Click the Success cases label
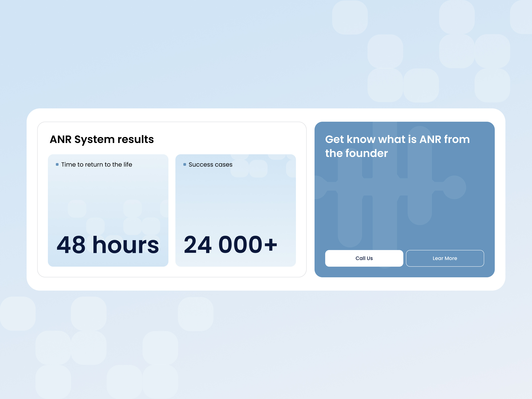Screen dimensions: 532x399 [x=210, y=165]
